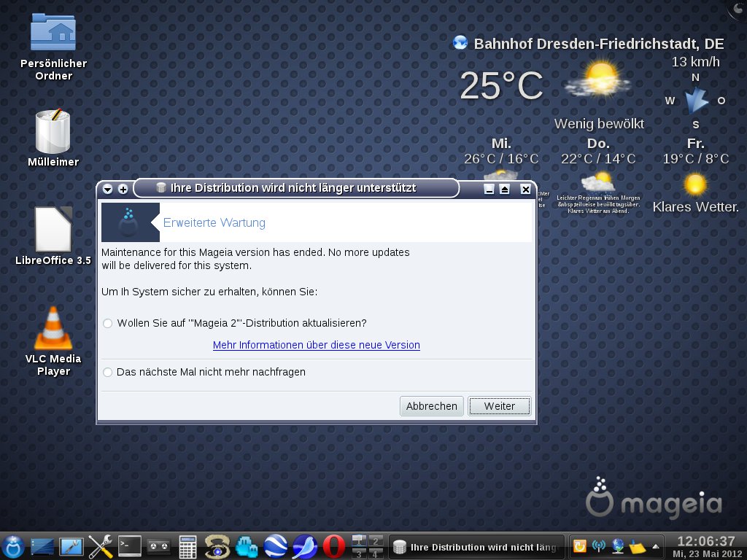747x560 pixels.
Task: Switch to virtual desktop 4
Action: [x=376, y=553]
